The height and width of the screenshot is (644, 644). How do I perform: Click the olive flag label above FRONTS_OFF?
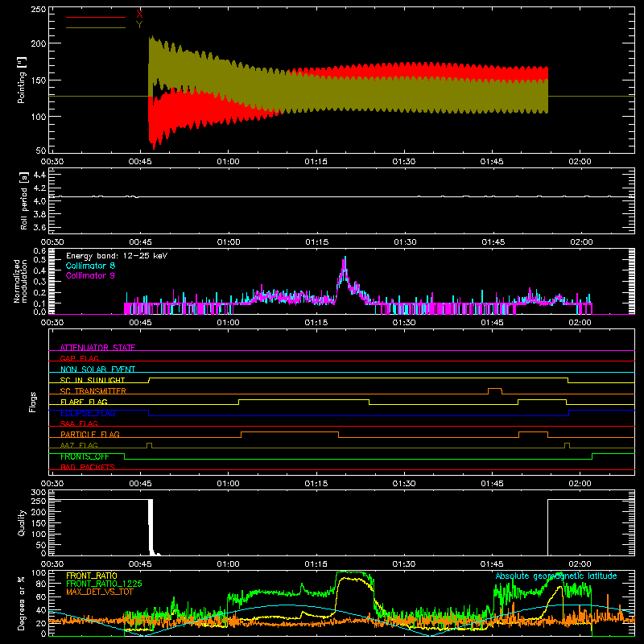coord(79,445)
